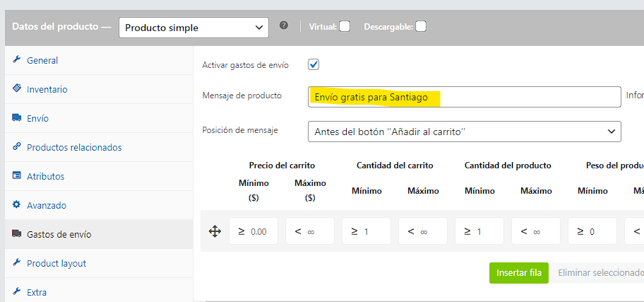Image resolution: width=644 pixels, height=302 pixels.
Task: Expand the Posición de mensaje dropdown
Action: (x=464, y=132)
